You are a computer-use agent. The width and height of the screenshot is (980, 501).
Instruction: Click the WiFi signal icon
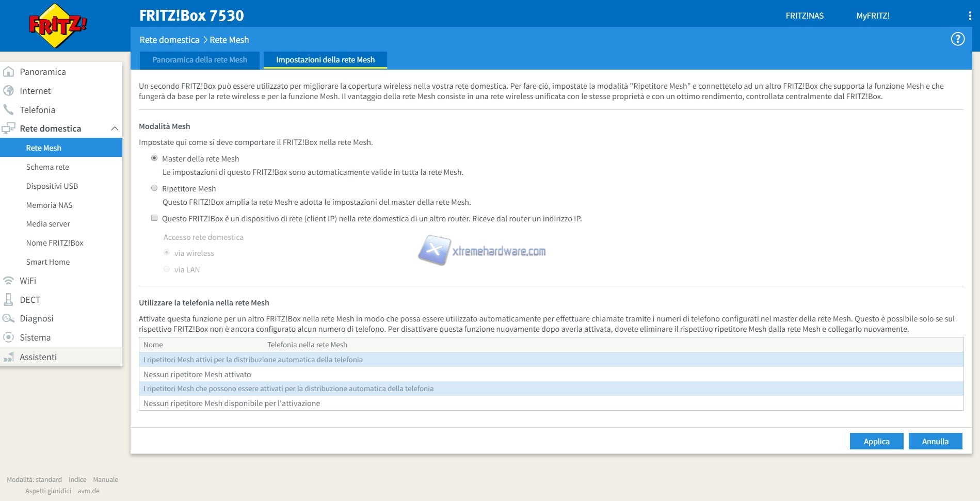click(9, 281)
